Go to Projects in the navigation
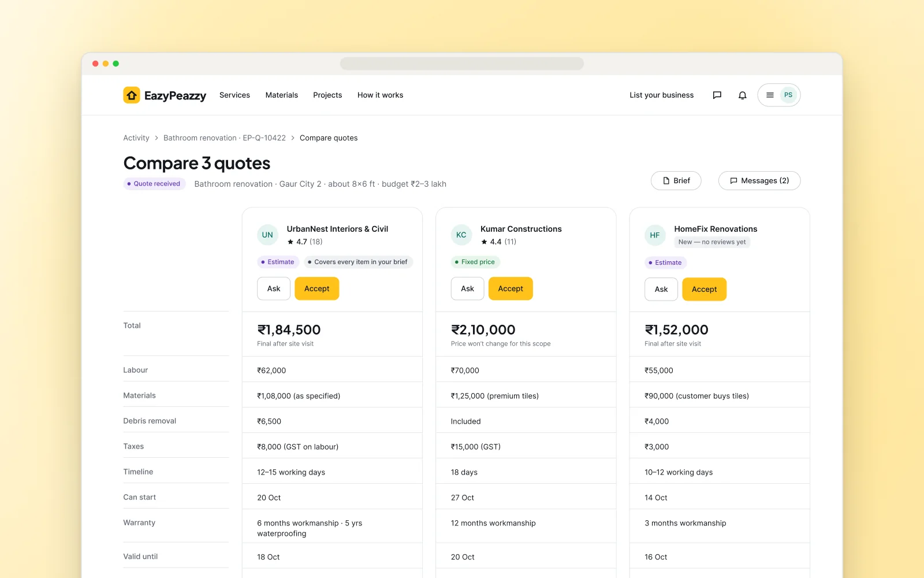Viewport: 924px width, 578px height. pos(327,95)
